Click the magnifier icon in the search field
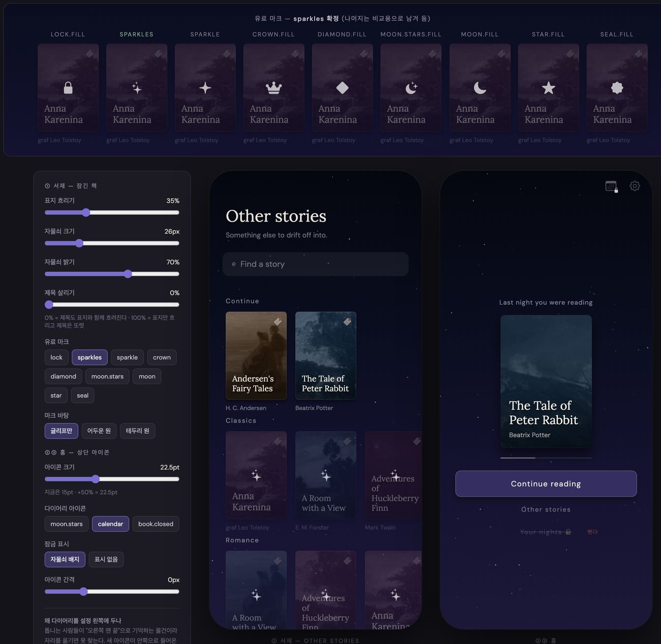Image resolution: width=661 pixels, height=644 pixels. click(233, 264)
